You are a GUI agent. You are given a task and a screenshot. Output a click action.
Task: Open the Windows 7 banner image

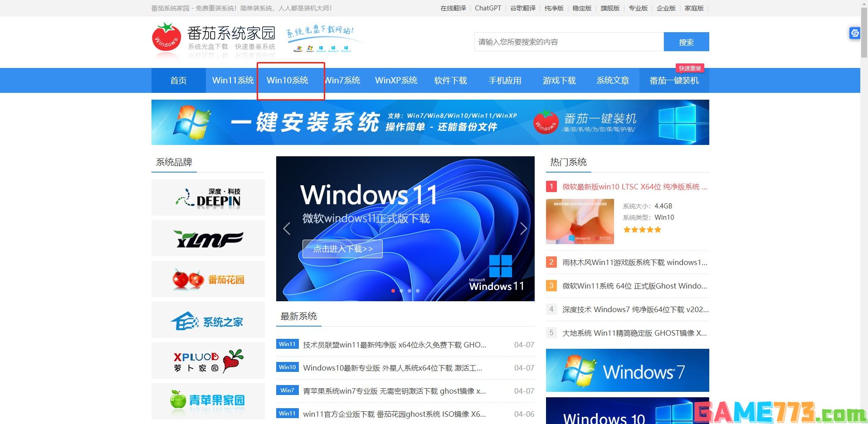[628, 370]
